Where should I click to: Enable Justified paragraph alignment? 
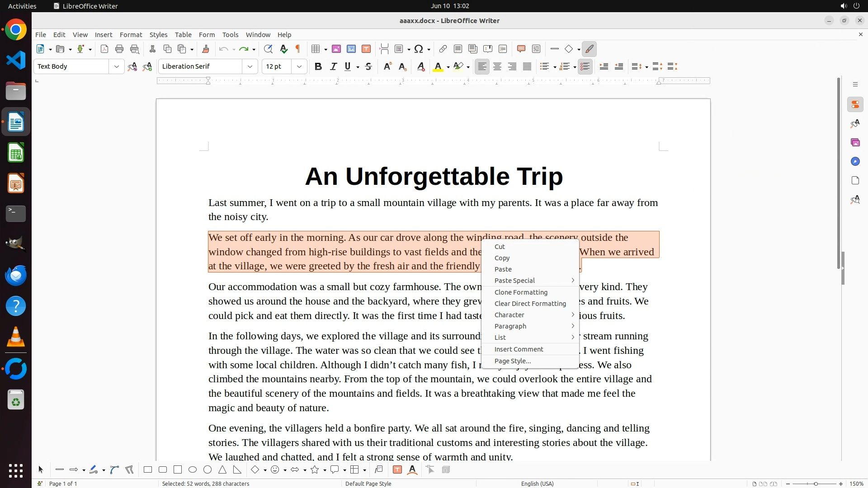click(527, 67)
